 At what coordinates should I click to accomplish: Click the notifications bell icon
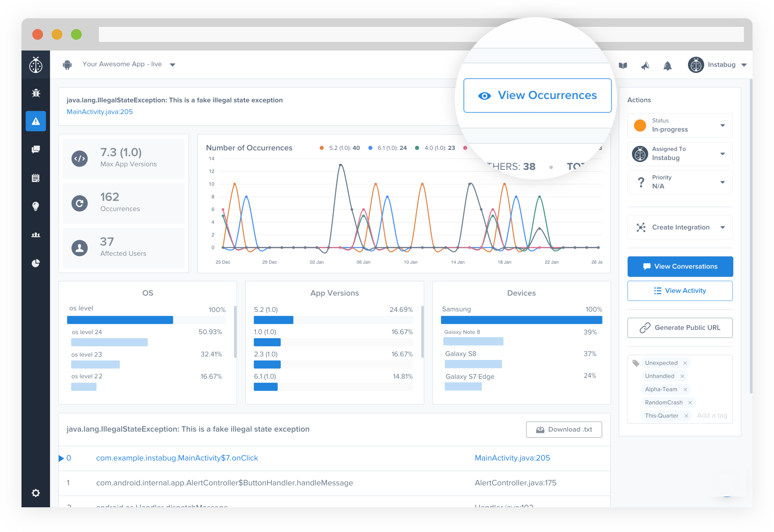click(x=667, y=66)
